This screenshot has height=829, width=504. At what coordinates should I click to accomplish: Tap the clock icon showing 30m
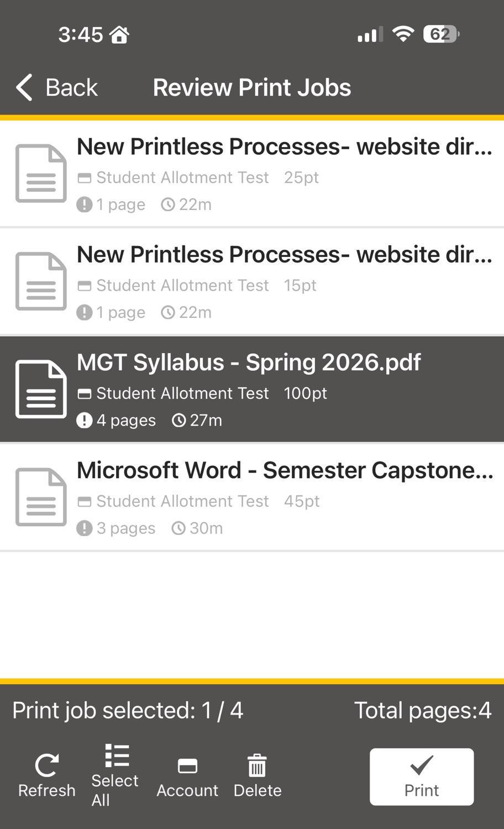coord(179,528)
